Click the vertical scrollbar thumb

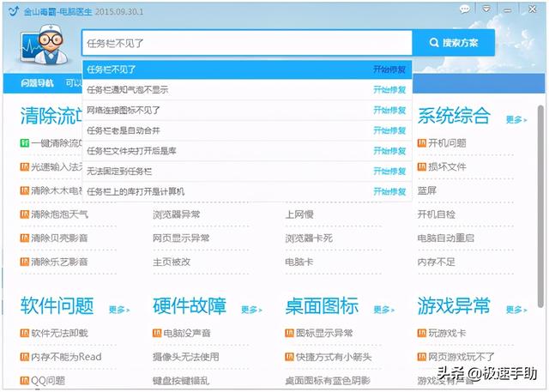(x=540, y=207)
